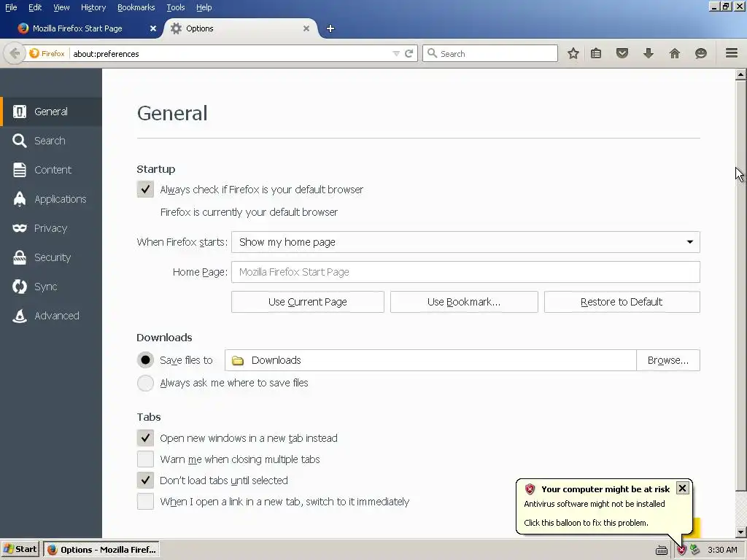
Task: Click Use Bookmark... button
Action: 464,302
